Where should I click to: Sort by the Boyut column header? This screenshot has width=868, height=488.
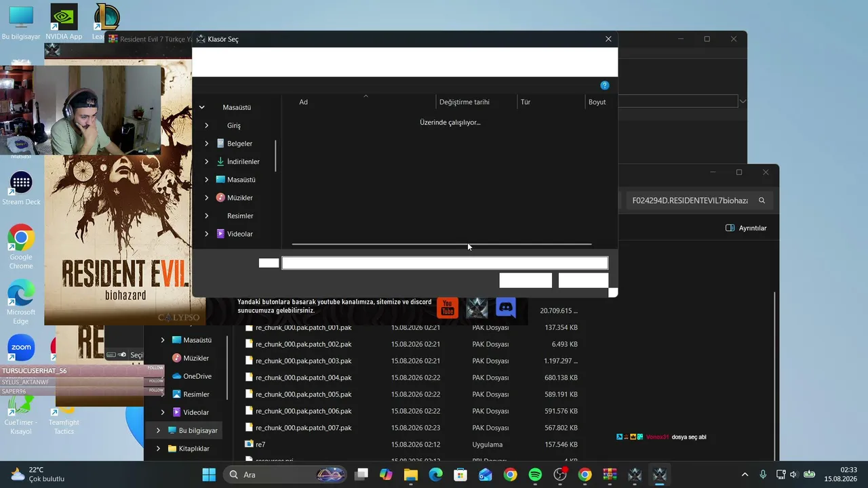pos(597,102)
